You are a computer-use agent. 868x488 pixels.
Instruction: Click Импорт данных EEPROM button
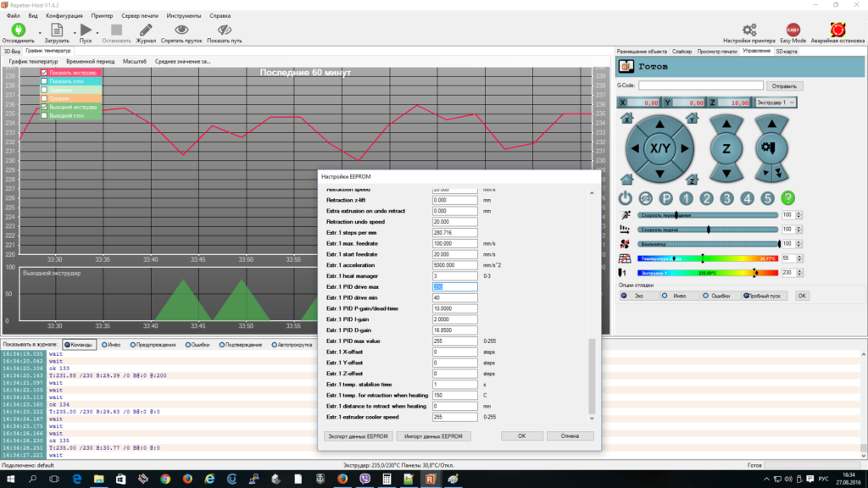tap(433, 436)
